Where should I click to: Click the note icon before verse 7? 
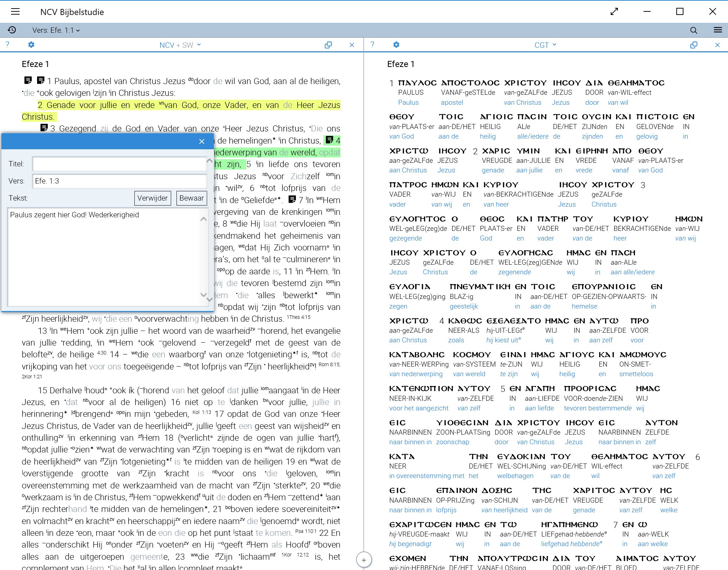(x=292, y=199)
